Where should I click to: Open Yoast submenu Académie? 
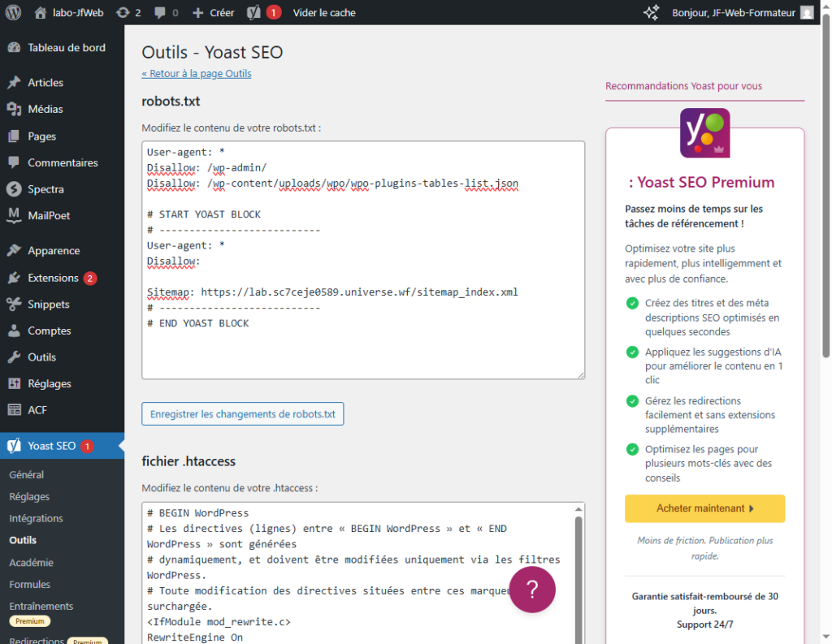click(32, 562)
